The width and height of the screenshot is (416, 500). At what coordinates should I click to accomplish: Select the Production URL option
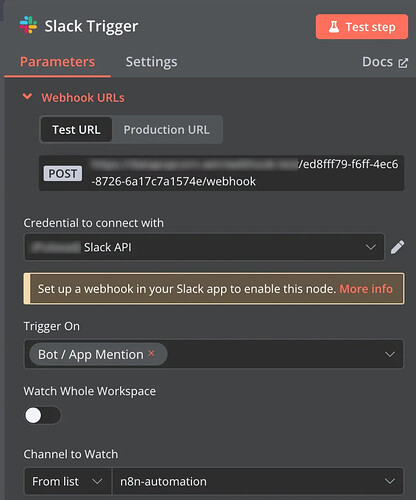pos(166,130)
